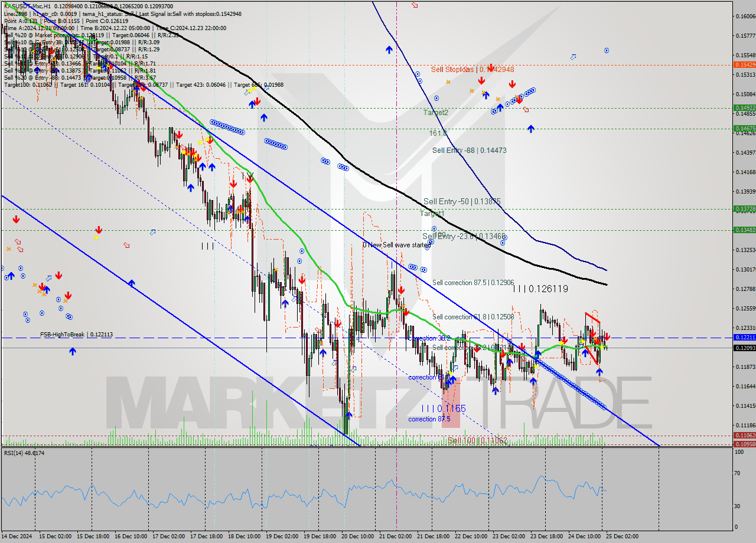Click the '14 Dec 2024' date label
Image resolution: width=756 pixels, height=543 pixels.
click(x=18, y=537)
